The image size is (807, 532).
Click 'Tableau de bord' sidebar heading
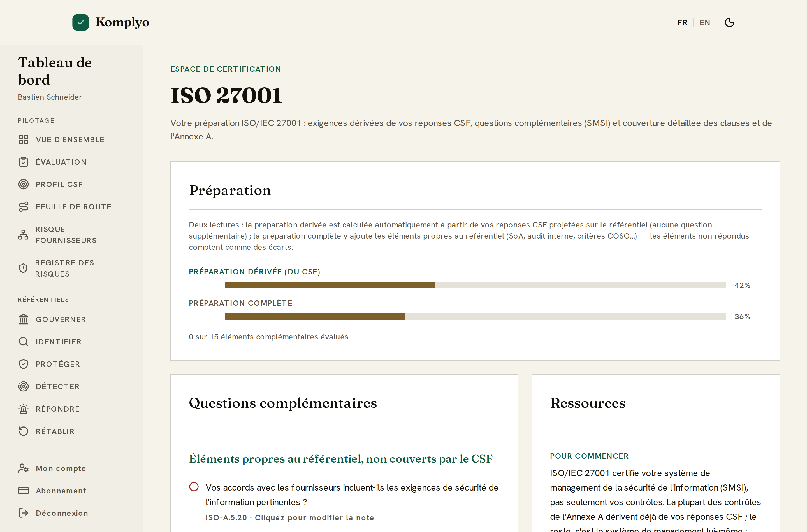pyautogui.click(x=55, y=71)
